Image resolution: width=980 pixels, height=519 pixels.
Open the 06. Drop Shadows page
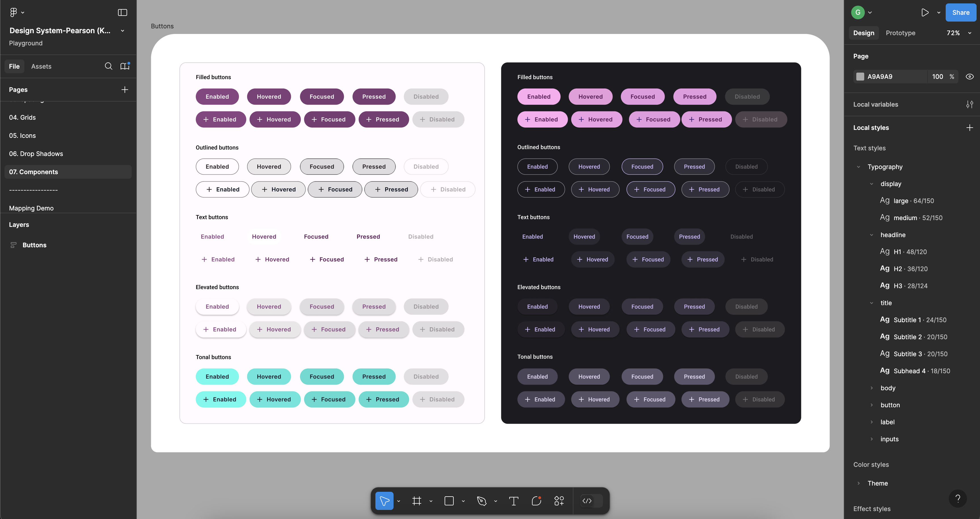[36, 154]
